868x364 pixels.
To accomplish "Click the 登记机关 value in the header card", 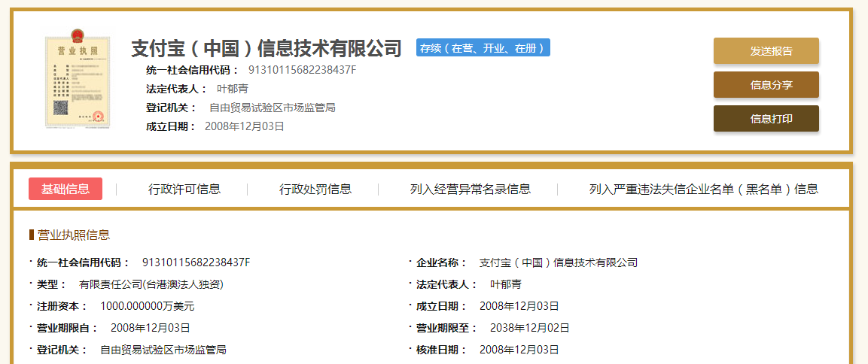I will coord(272,108).
